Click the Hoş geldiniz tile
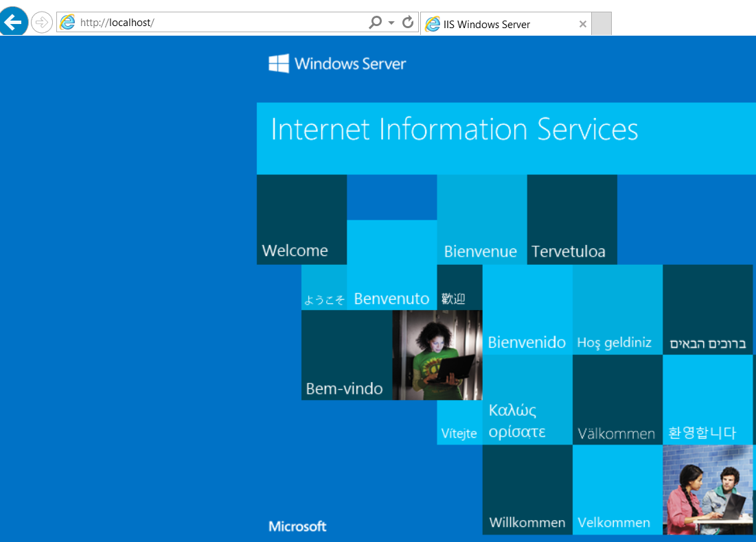756x542 pixels. [617, 310]
